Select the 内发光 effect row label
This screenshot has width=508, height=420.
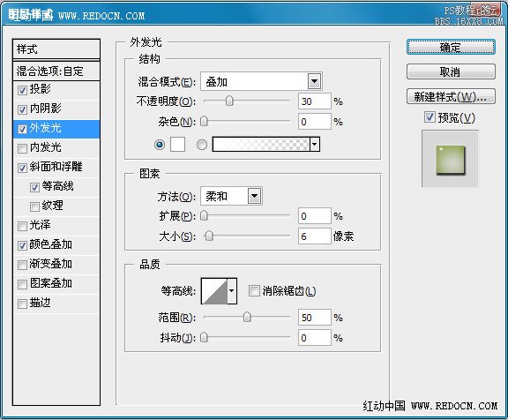click(x=45, y=147)
